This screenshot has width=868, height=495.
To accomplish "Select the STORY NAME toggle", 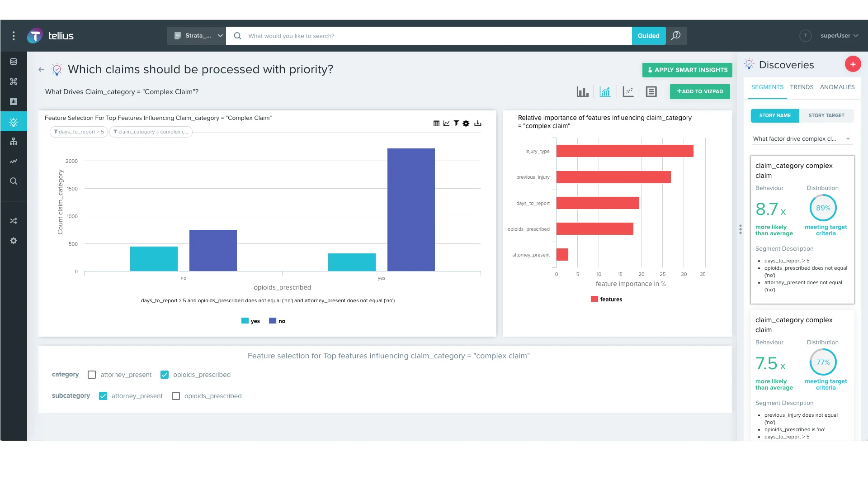I will pyautogui.click(x=775, y=116).
